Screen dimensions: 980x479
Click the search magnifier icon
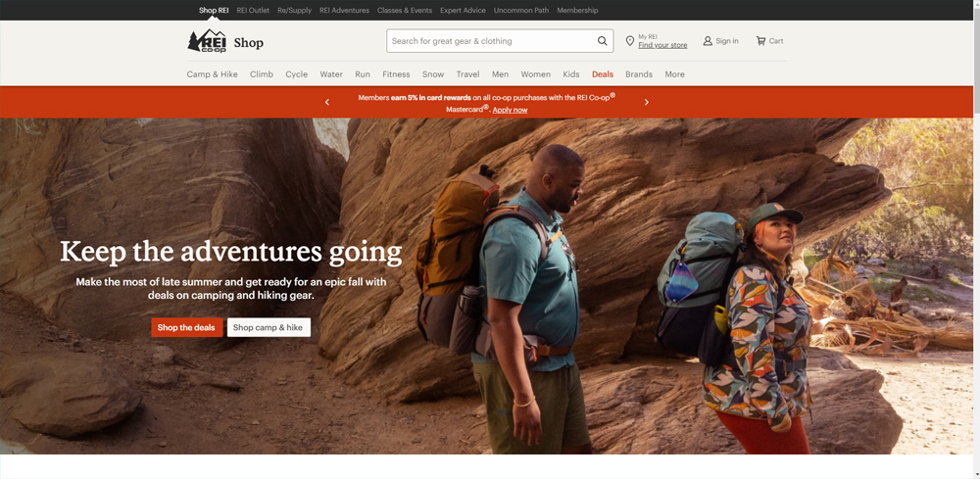tap(602, 41)
